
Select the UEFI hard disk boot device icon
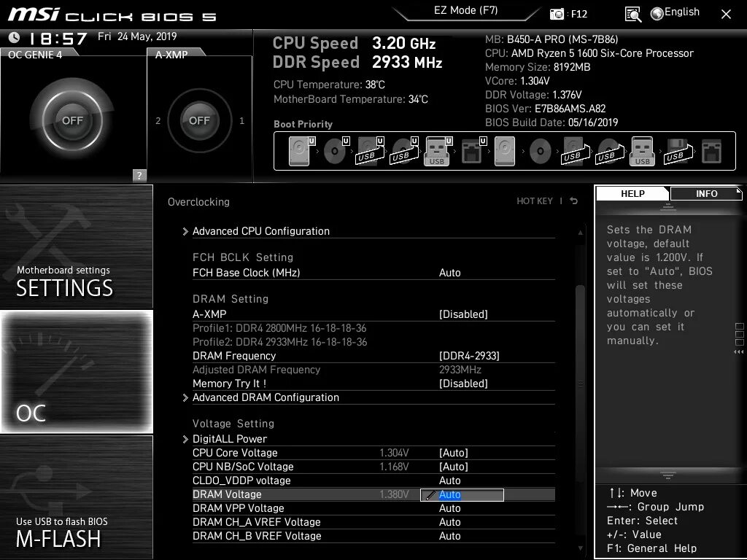pos(301,151)
